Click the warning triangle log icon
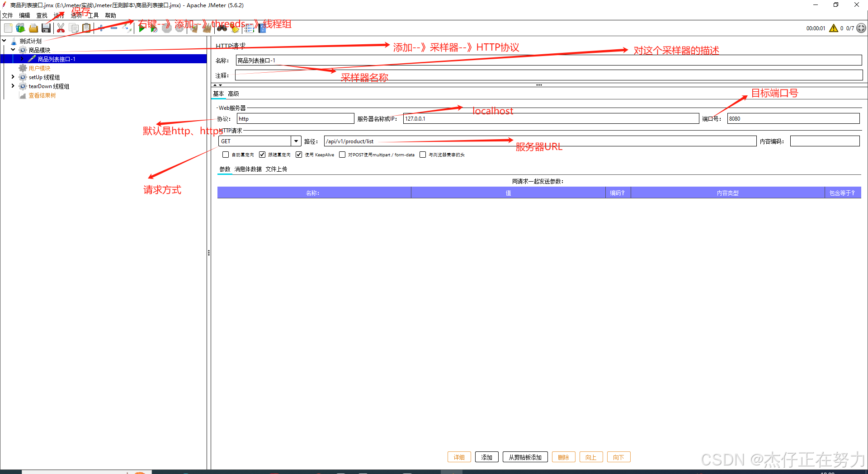The image size is (868, 474). click(833, 28)
